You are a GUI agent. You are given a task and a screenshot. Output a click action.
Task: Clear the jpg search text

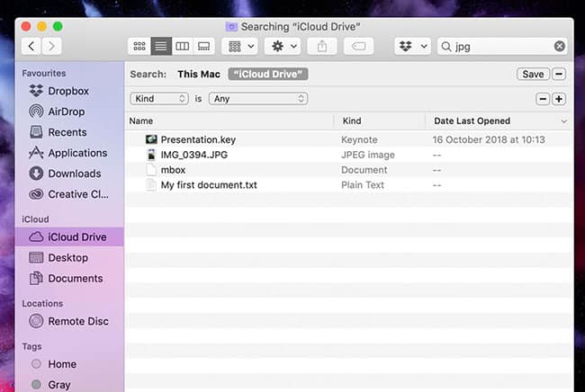click(560, 46)
